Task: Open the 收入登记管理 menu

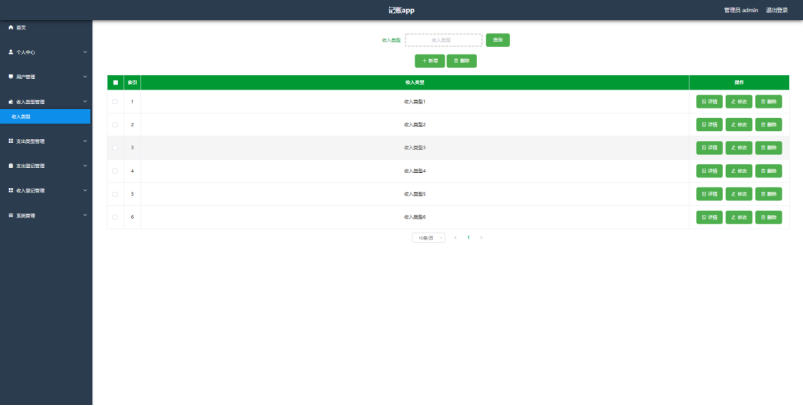Action: point(45,190)
